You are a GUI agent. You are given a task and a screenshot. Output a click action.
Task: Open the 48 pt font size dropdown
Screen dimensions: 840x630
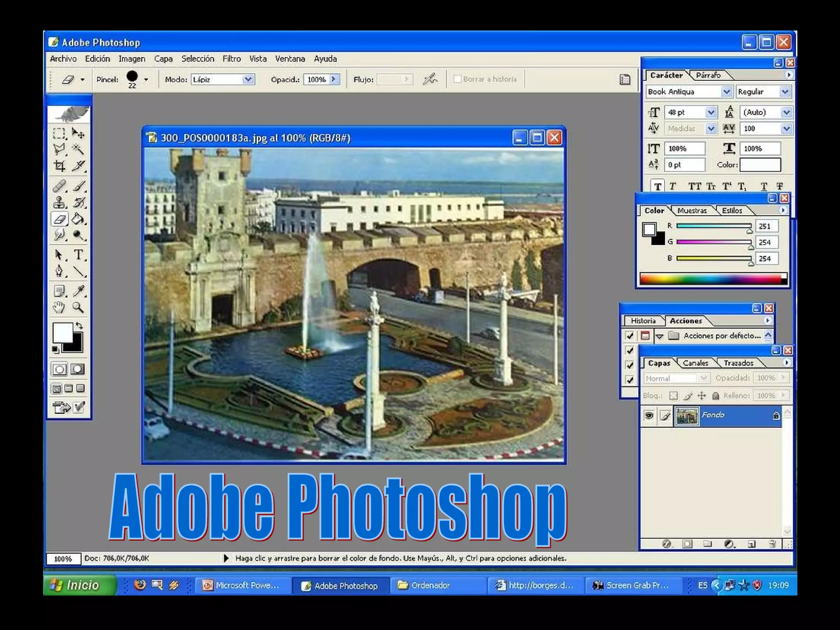pyautogui.click(x=711, y=112)
